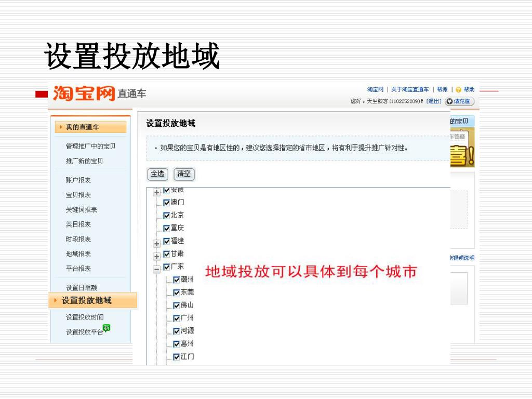
Task: Open the 帮助 link
Action: [x=469, y=89]
